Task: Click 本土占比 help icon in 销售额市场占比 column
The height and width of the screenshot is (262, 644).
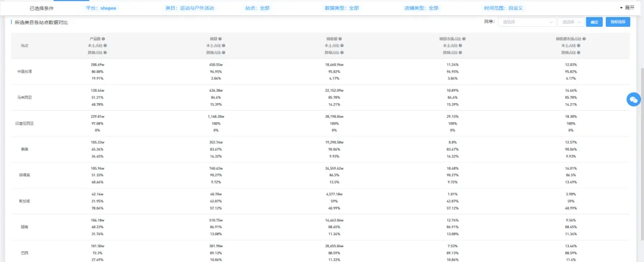Action: click(578, 45)
